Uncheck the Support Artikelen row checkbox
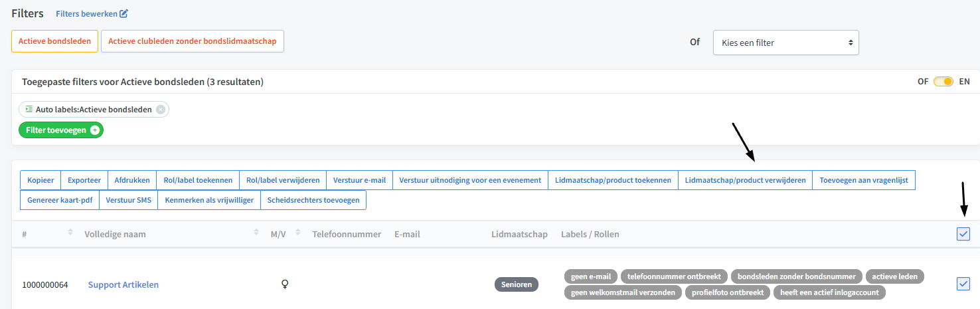 click(963, 284)
